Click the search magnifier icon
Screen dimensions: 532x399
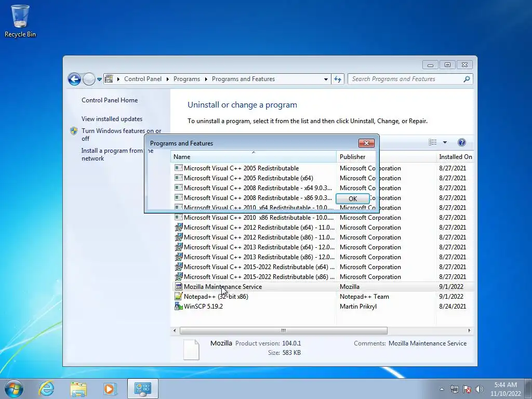tap(467, 79)
